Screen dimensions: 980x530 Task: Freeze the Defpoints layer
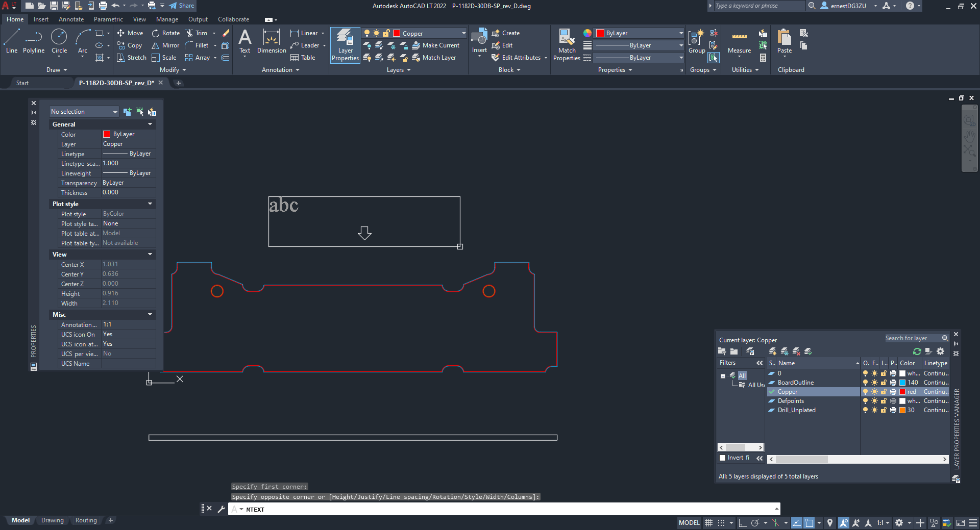874,401
